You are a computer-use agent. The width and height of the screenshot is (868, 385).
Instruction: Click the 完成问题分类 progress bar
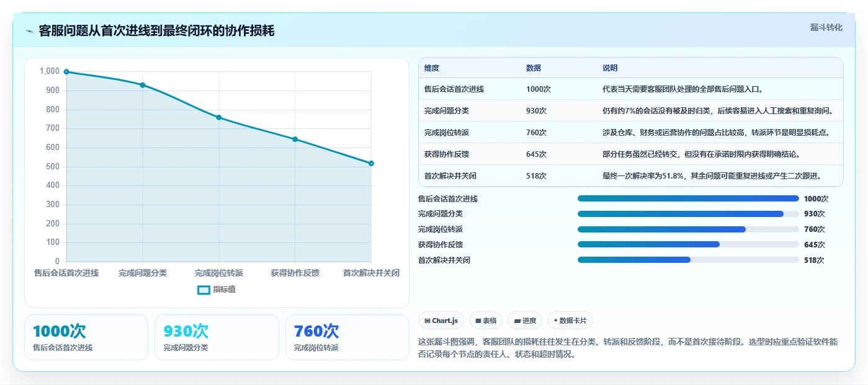point(688,214)
